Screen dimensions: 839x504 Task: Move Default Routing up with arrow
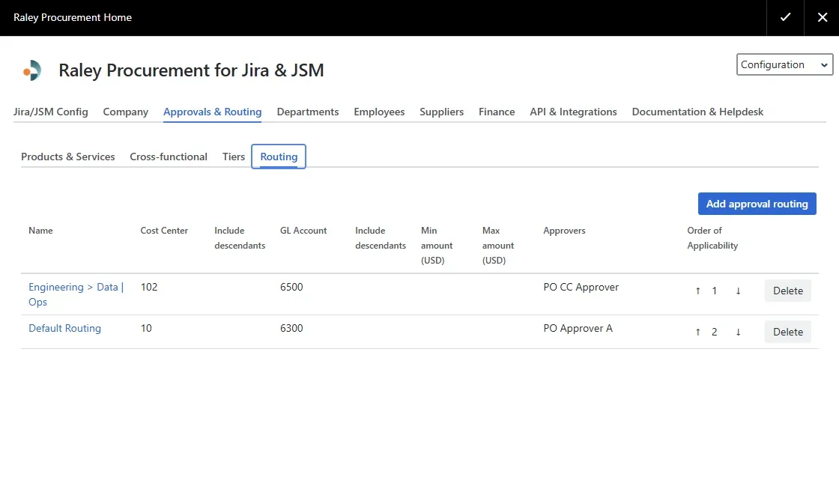point(697,333)
